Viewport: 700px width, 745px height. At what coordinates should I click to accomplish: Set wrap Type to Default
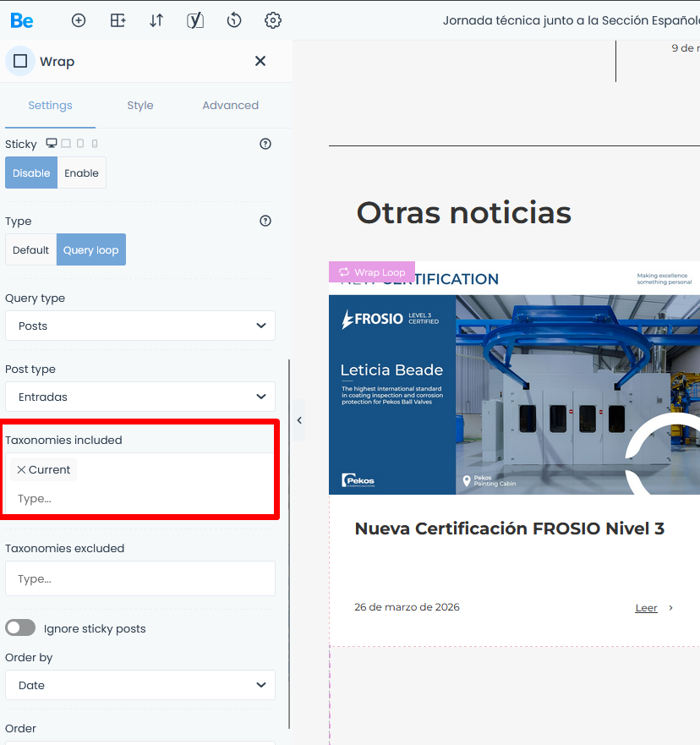(30, 249)
